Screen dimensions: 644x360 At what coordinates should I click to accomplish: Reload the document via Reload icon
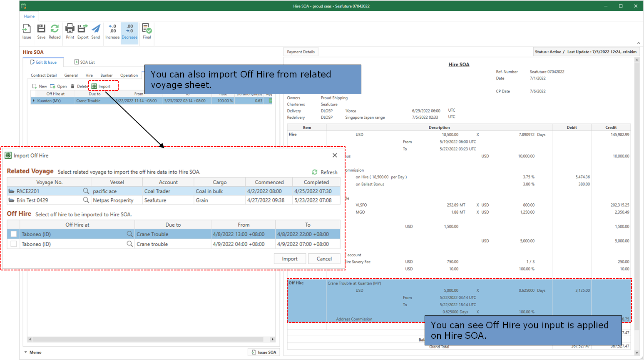[55, 32]
